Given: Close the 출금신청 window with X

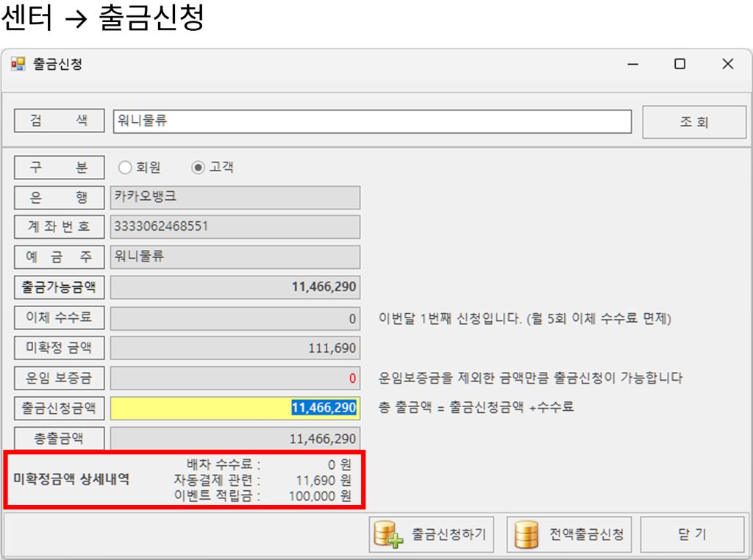Looking at the screenshot, I should pyautogui.click(x=727, y=65).
